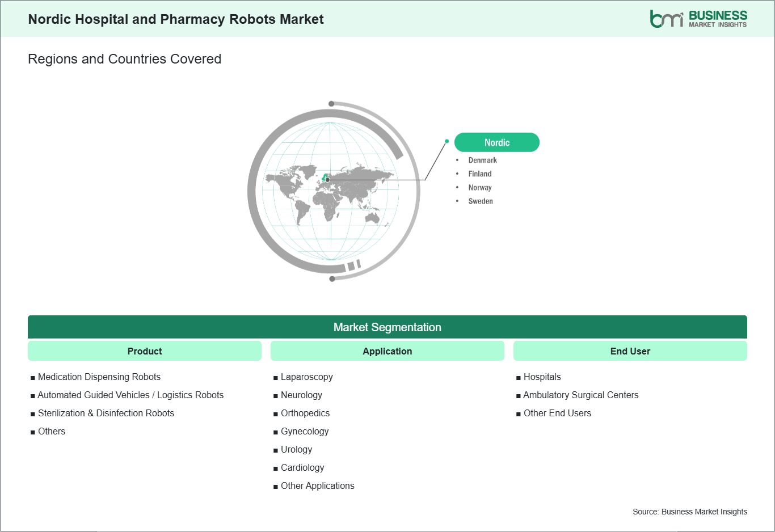Select Others under Product
775x532 pixels.
pos(52,432)
